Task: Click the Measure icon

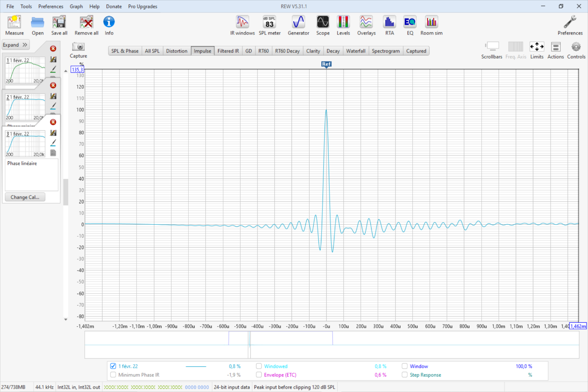Action: (x=14, y=25)
